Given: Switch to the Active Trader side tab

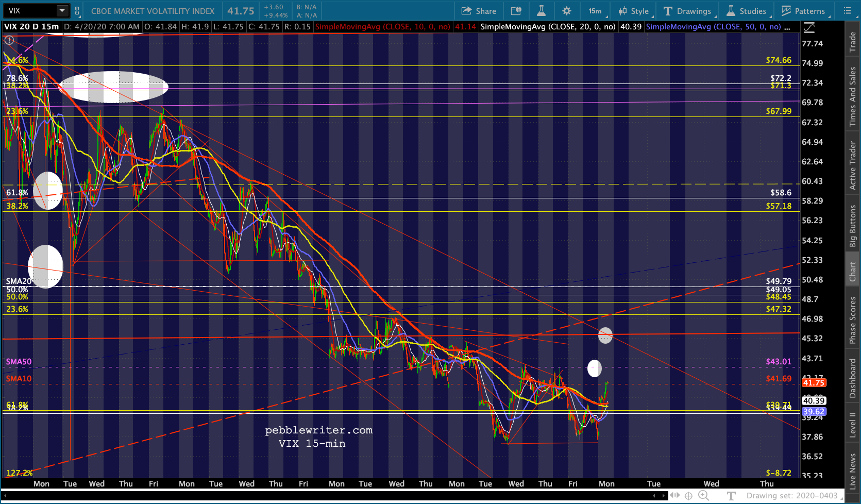Looking at the screenshot, I should pyautogui.click(x=853, y=165).
